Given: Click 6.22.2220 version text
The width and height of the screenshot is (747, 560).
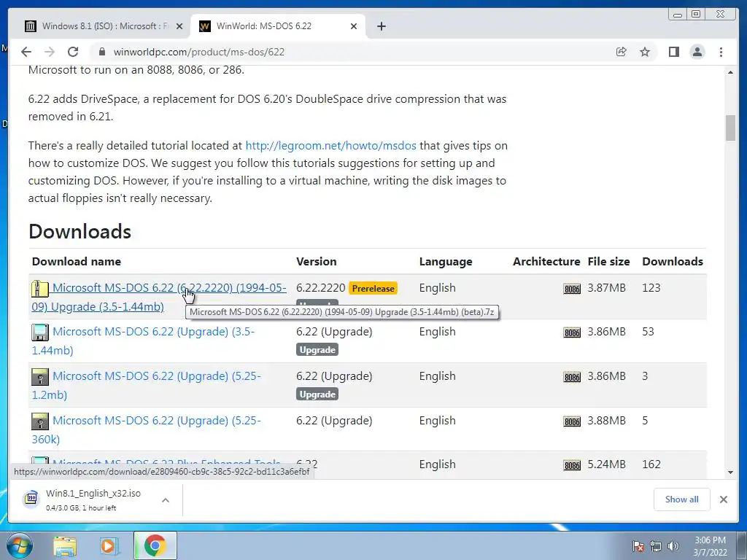Looking at the screenshot, I should tap(321, 288).
